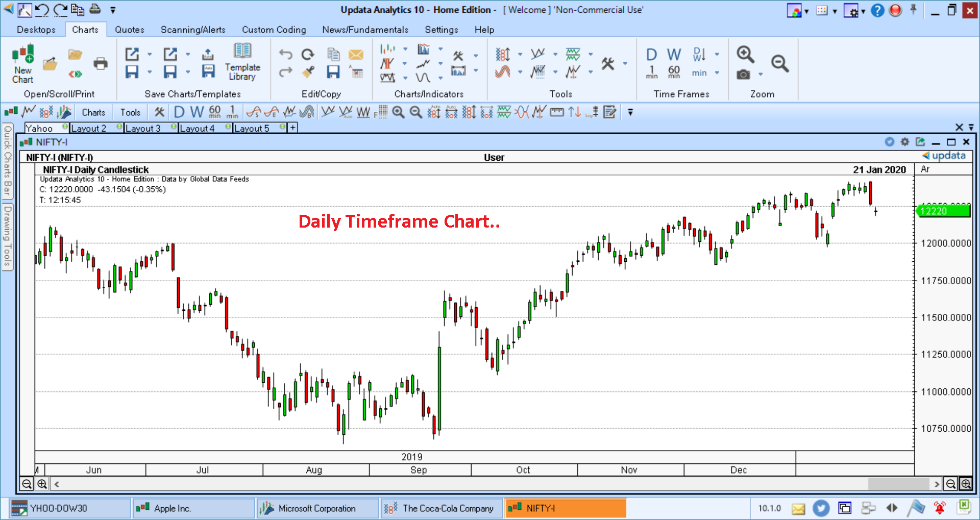Open the title bar quick access dropdown arrow
980x520 pixels.
pos(113,10)
